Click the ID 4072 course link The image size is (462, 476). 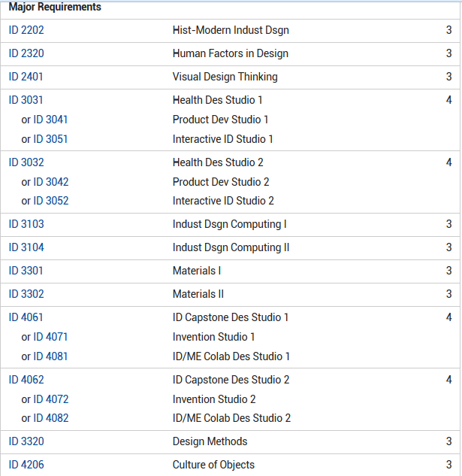50,399
